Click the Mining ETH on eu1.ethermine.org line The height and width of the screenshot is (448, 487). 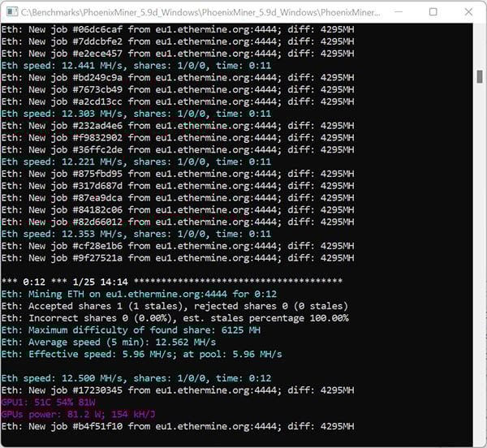coord(139,295)
